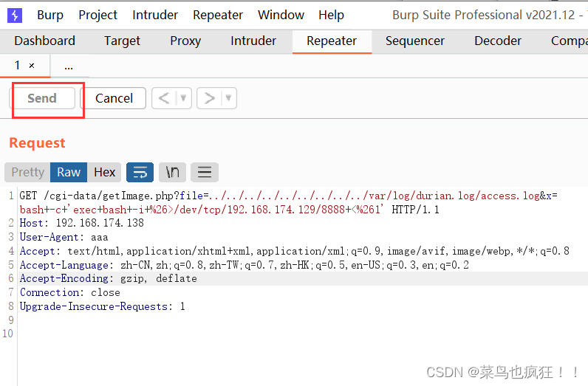Viewport: 588px width, 386px height.
Task: Open the request editor hamburger menu
Action: tap(205, 172)
